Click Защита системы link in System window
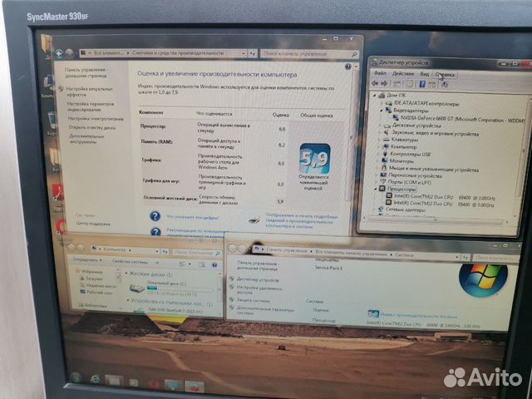Image resolution: width=532 pixels, height=399 pixels. [254, 300]
